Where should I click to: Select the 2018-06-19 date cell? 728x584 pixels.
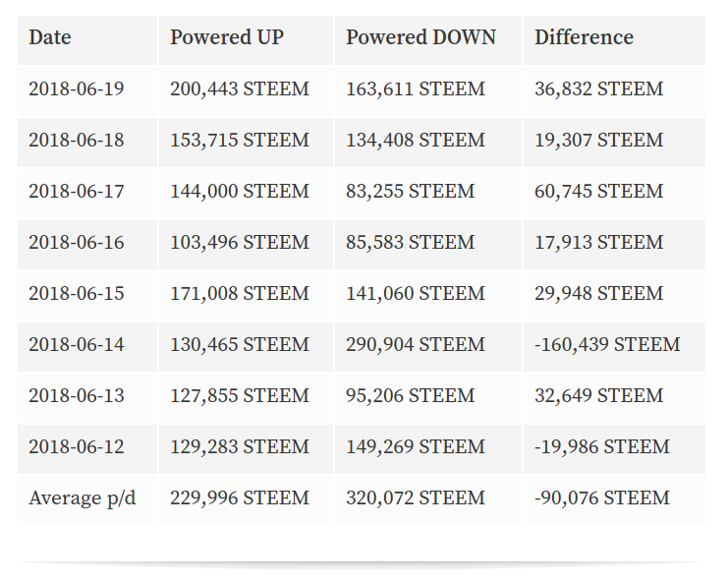click(87, 91)
